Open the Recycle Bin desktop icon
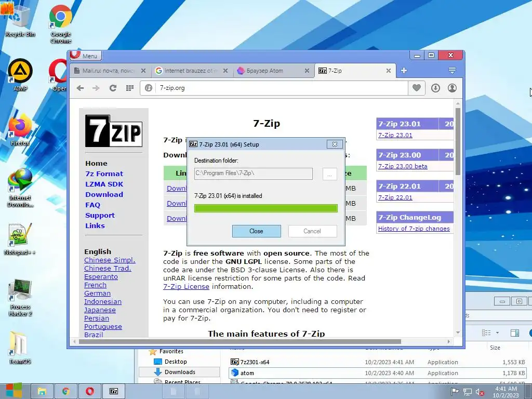 click(20, 21)
